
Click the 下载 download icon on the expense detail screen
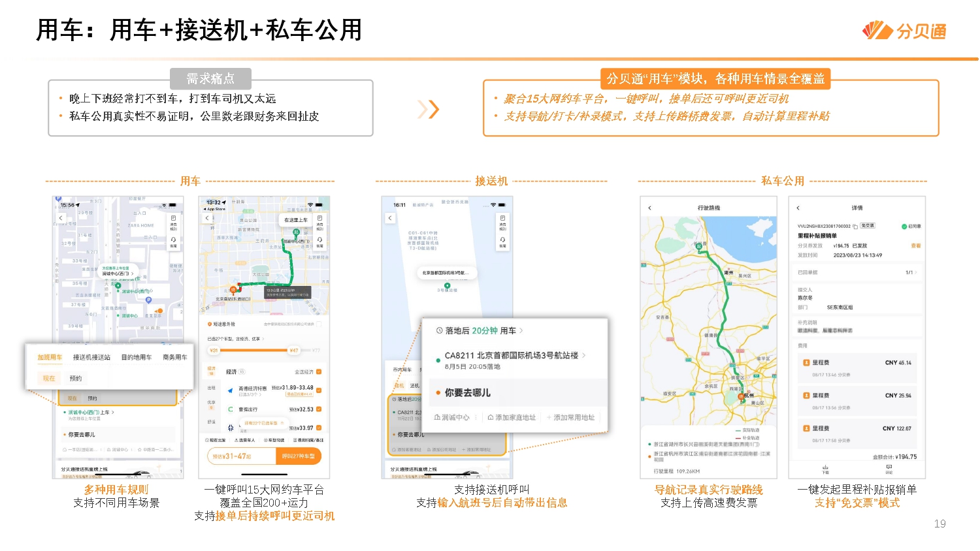click(x=825, y=467)
